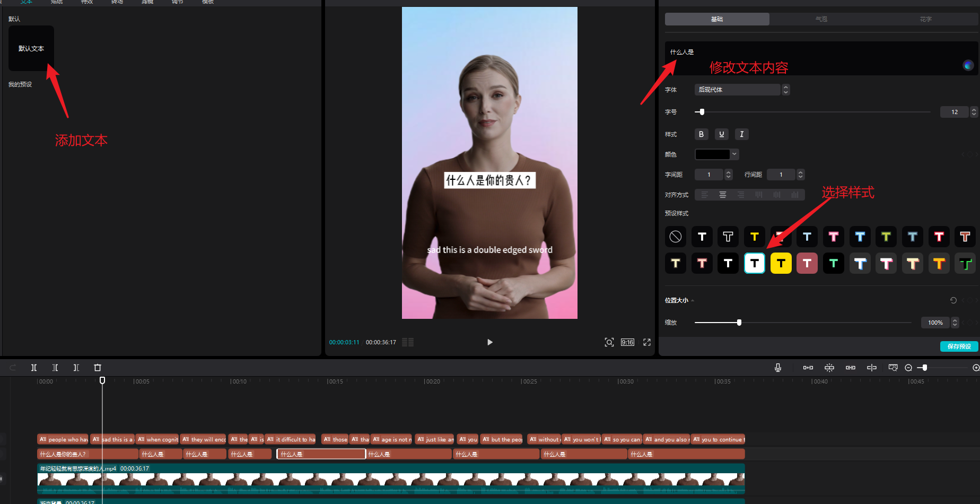This screenshot has width=980, height=504.
Task: Click the font size stepper next to 12
Action: [x=974, y=112]
